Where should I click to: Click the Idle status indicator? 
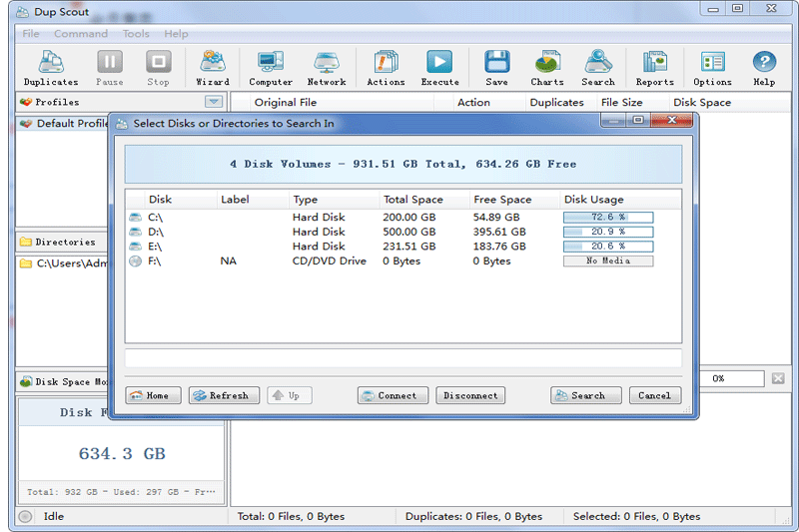[54, 517]
